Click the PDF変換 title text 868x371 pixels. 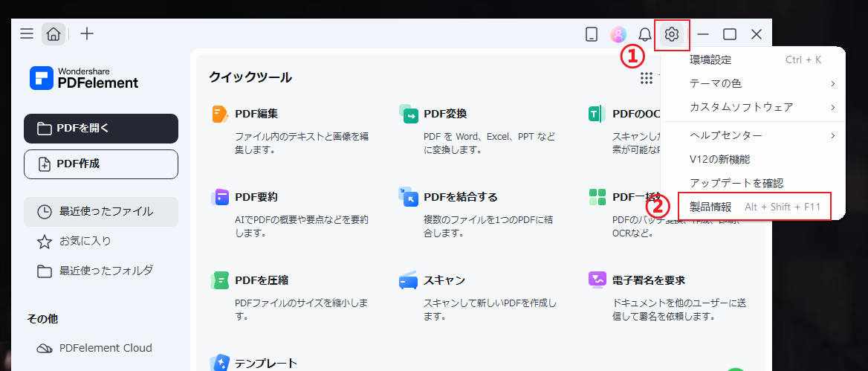click(x=445, y=114)
